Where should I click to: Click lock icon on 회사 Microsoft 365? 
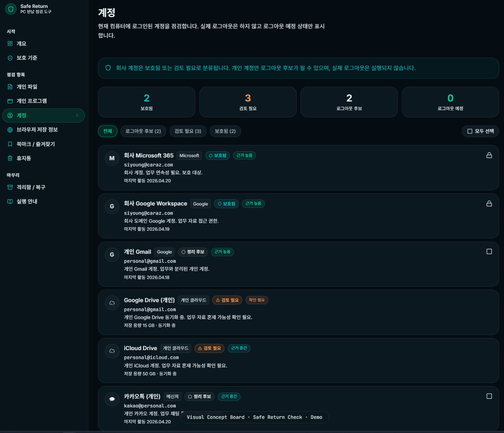489,155
